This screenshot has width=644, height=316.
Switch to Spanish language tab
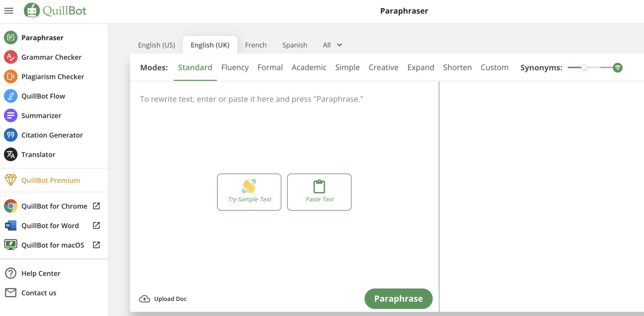(x=295, y=45)
